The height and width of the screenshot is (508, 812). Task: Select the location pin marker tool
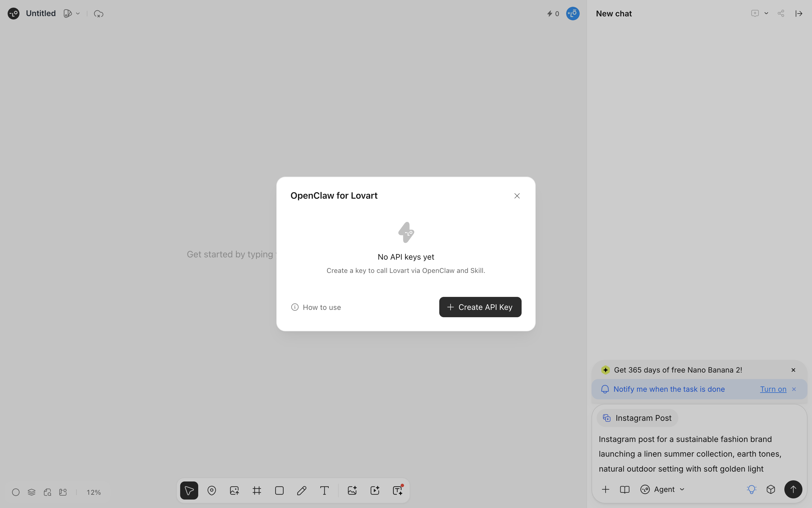pyautogui.click(x=212, y=491)
